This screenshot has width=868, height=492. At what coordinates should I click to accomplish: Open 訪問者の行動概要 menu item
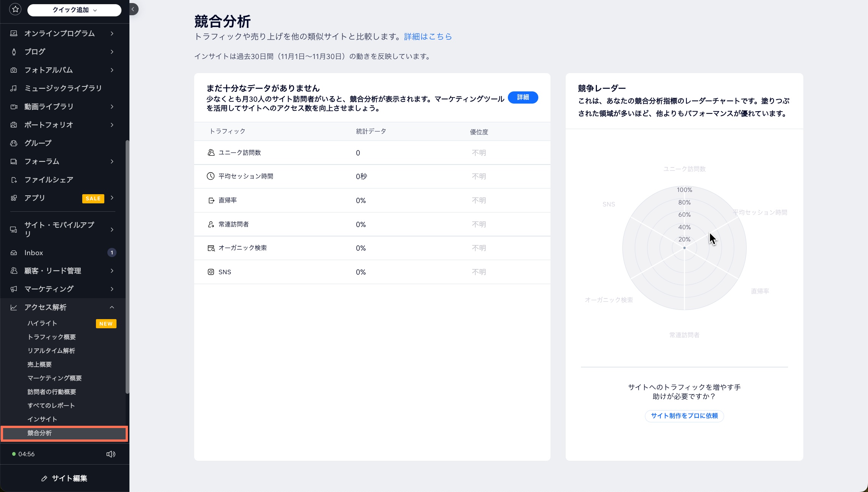click(51, 392)
